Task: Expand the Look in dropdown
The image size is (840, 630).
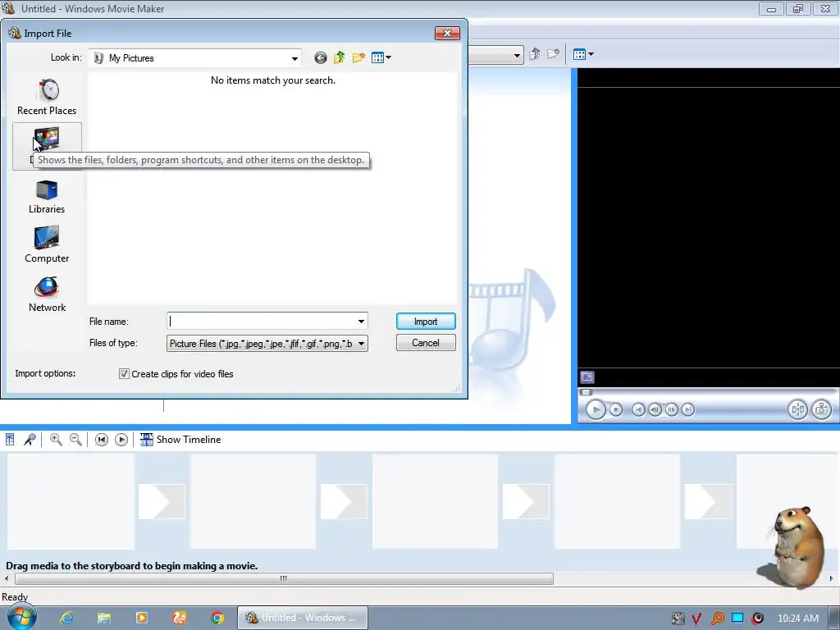Action: tap(294, 58)
